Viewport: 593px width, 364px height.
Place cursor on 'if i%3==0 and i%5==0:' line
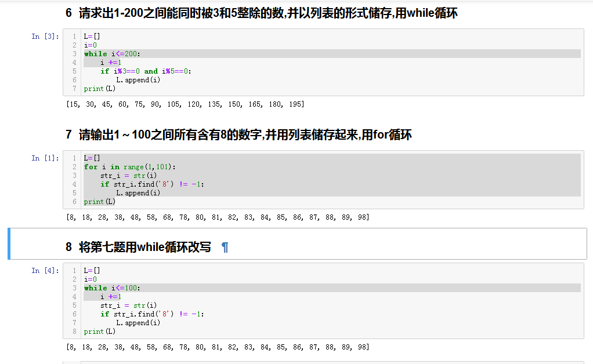click(146, 71)
